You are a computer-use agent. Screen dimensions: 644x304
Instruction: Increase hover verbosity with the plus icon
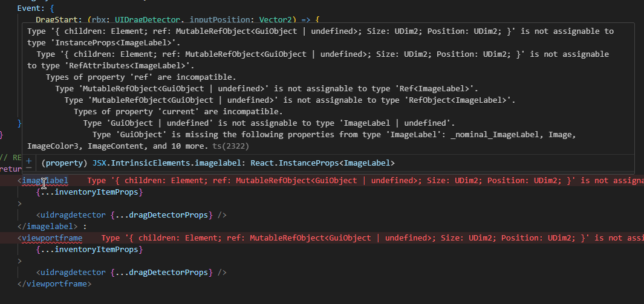[x=29, y=160]
